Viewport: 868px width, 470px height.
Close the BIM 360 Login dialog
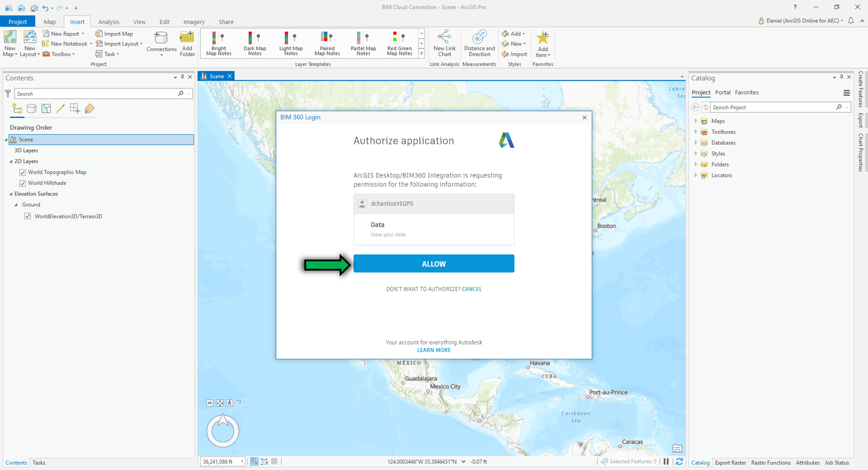point(584,117)
